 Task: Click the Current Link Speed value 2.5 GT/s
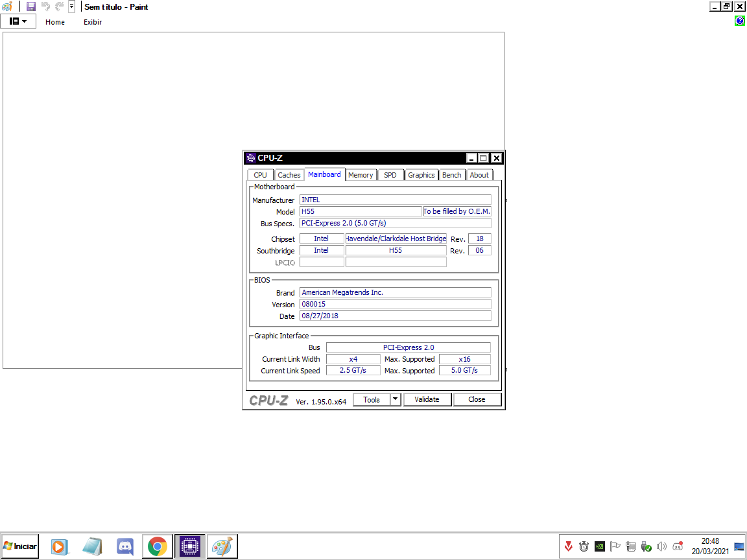(x=353, y=371)
